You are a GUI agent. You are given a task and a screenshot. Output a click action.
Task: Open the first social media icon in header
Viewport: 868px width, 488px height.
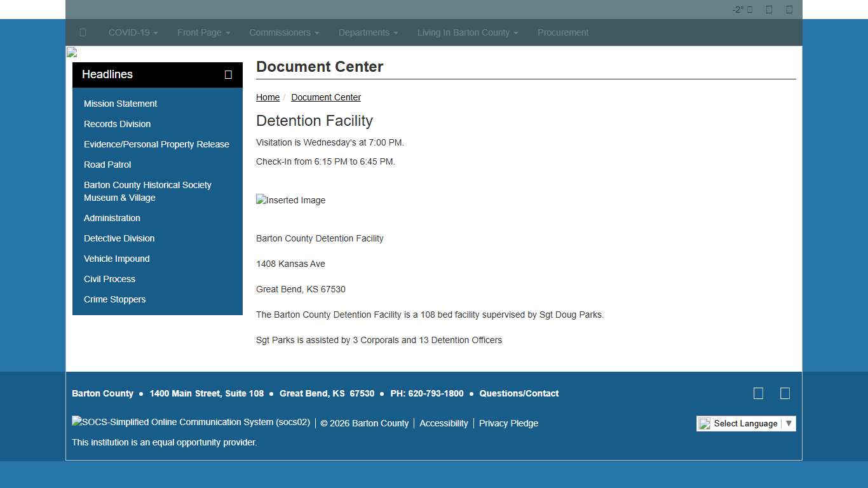click(x=768, y=10)
